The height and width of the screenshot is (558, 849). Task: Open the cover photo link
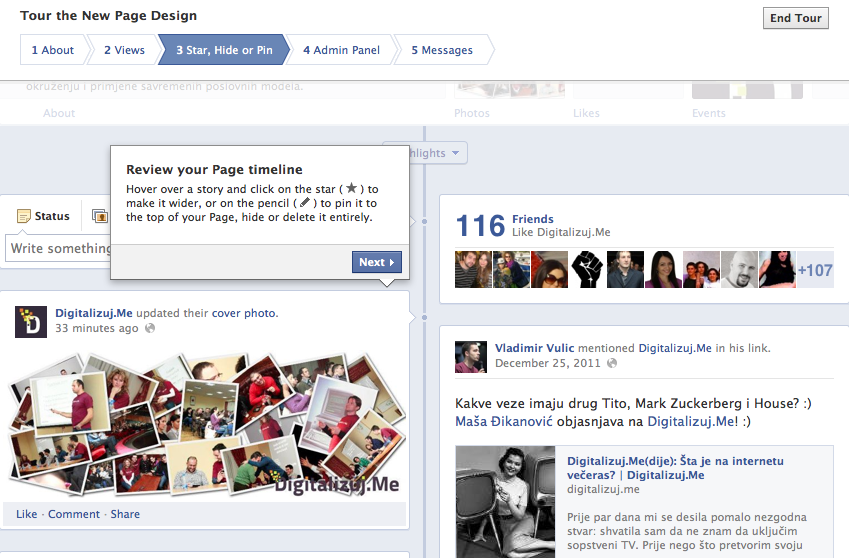click(244, 313)
